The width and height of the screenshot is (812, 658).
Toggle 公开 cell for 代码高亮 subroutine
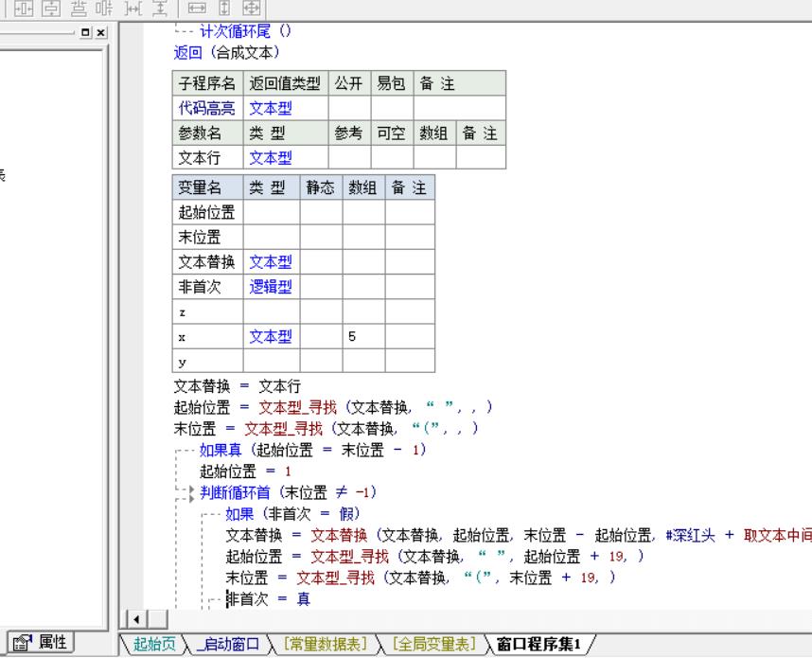click(349, 108)
